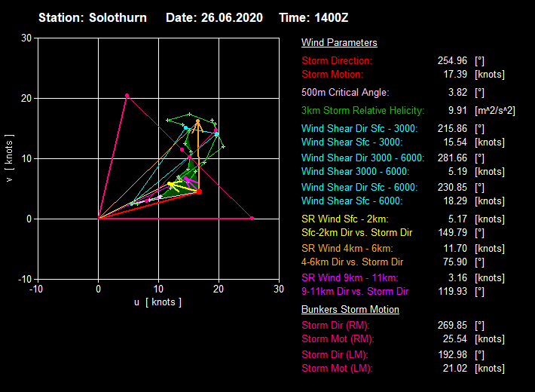Click the Date: 26.06.2020 label

click(214, 17)
